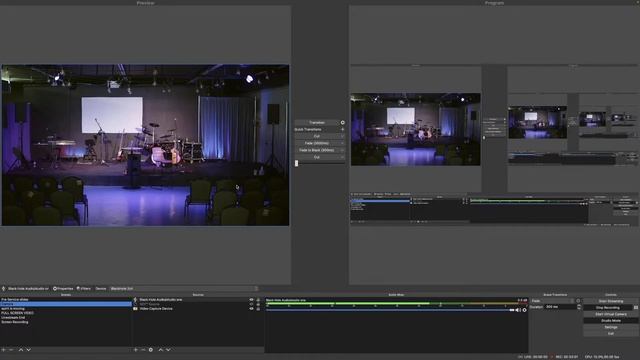Viewport: 640px width, 360px height.
Task: Trigger Fade to Black (300ms) transition
Action: 317,150
